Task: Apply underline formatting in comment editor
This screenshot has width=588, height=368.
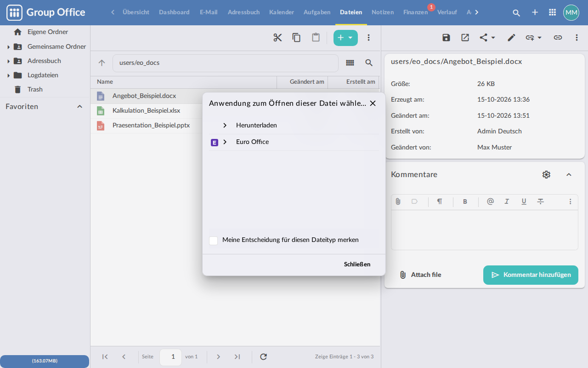Action: click(524, 201)
